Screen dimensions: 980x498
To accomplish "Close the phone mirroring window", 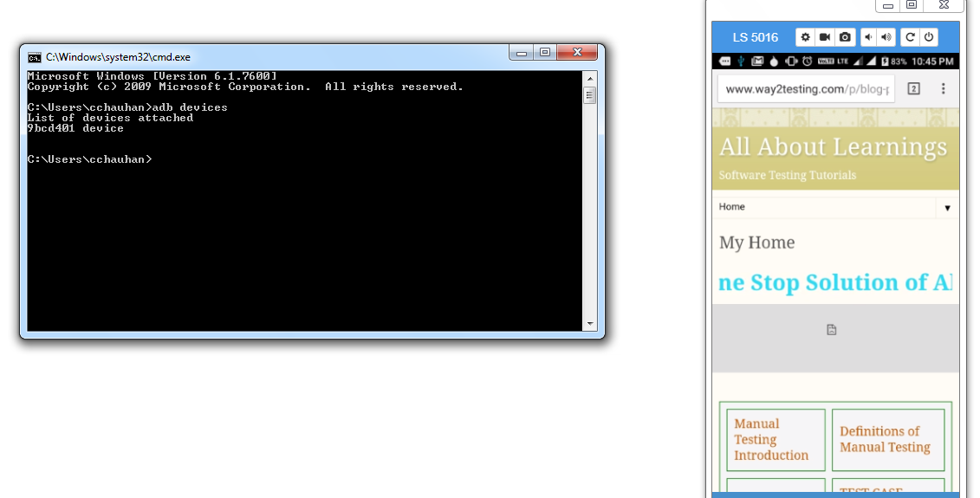I will pos(944,5).
